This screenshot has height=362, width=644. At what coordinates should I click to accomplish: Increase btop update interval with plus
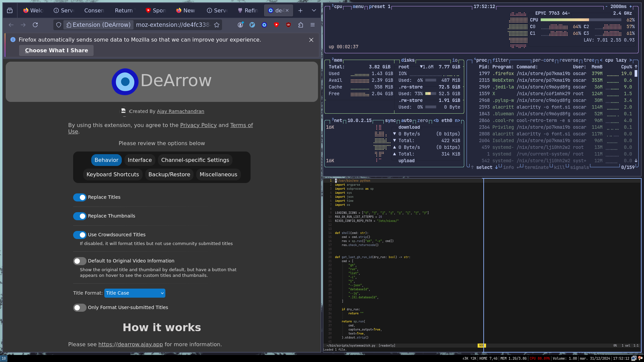pyautogui.click(x=631, y=6)
